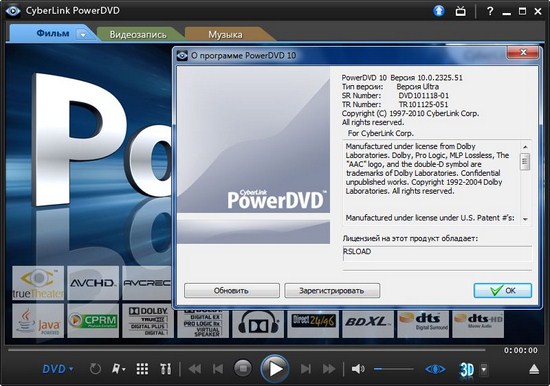Image resolution: width=550 pixels, height=386 pixels.
Task: Click the Dolby TrueHD logo tile
Action: coord(148,321)
